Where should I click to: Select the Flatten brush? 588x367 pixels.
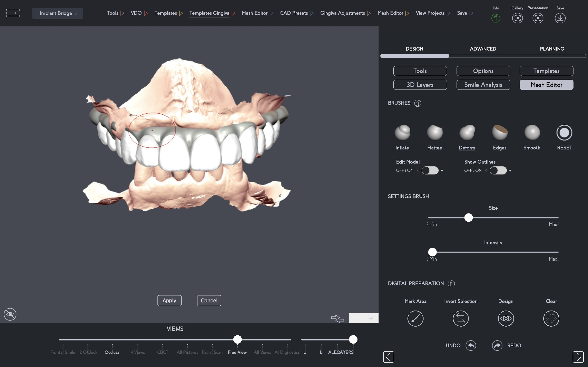[435, 133]
